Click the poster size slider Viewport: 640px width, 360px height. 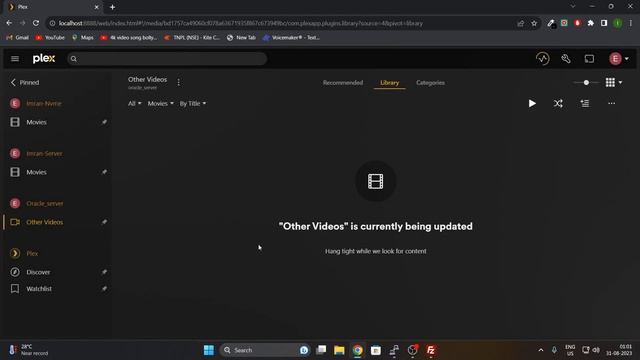coord(586,82)
